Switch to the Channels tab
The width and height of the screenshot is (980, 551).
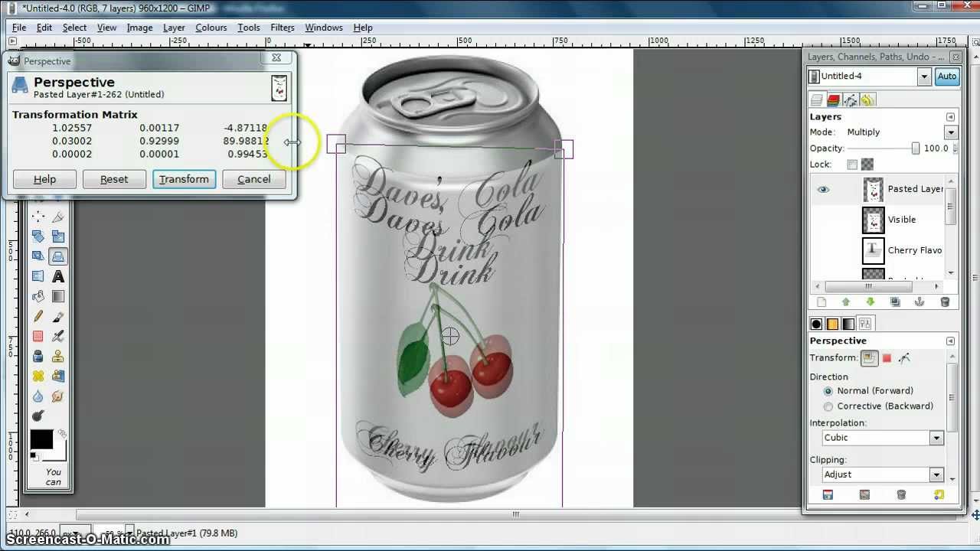coord(834,100)
